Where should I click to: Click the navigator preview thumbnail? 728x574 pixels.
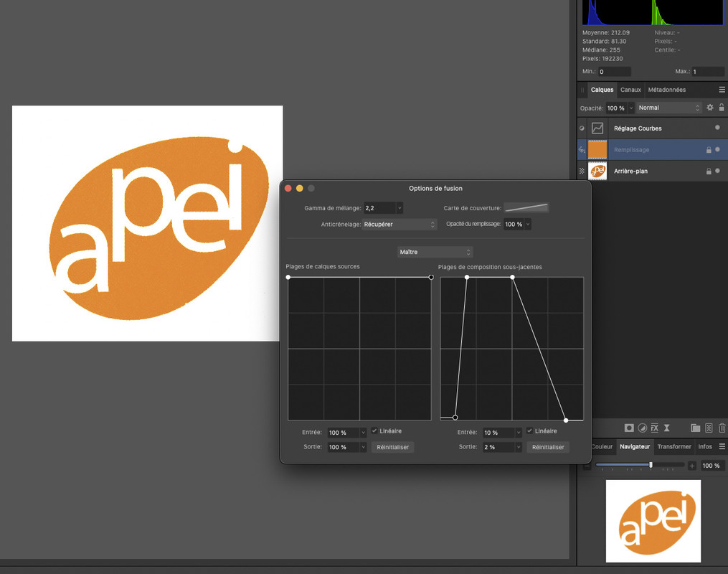pyautogui.click(x=653, y=521)
